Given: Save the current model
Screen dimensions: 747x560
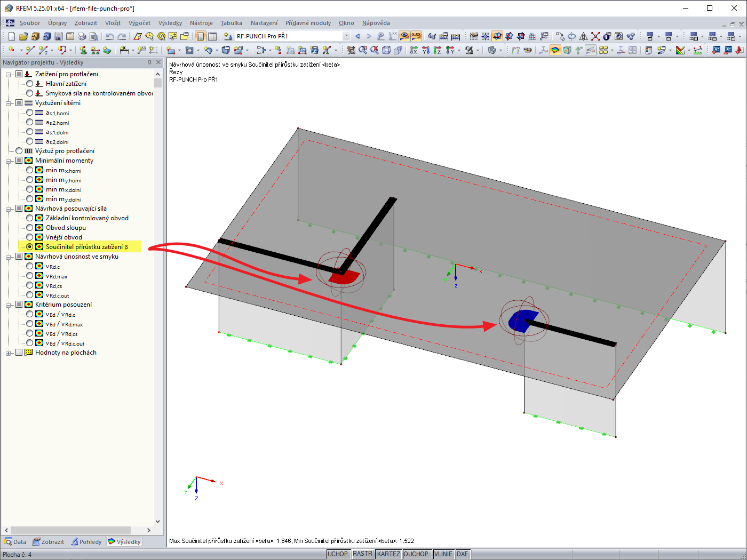Looking at the screenshot, I should [x=58, y=36].
